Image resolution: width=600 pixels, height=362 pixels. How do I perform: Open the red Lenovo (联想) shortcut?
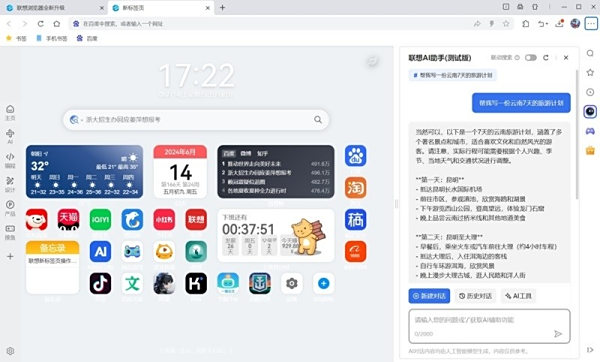[196, 220]
